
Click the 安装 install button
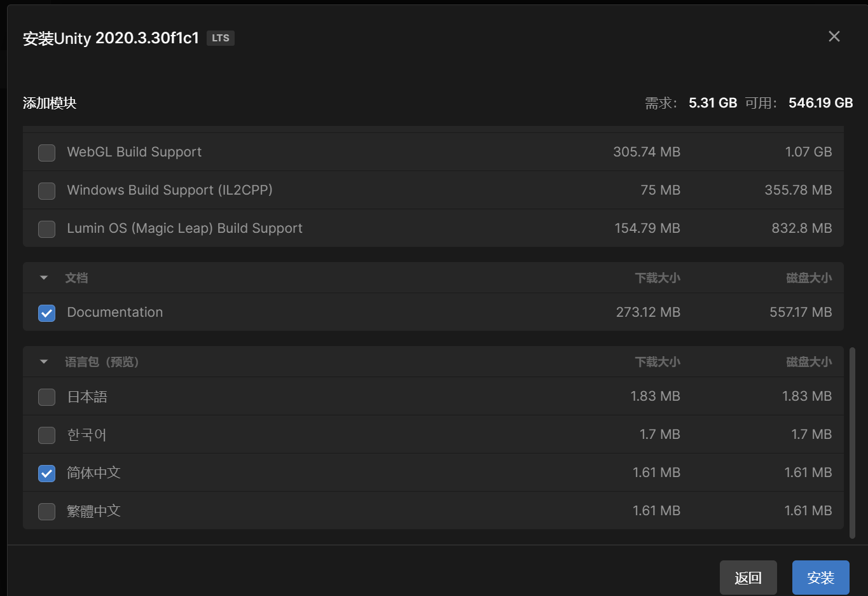820,578
